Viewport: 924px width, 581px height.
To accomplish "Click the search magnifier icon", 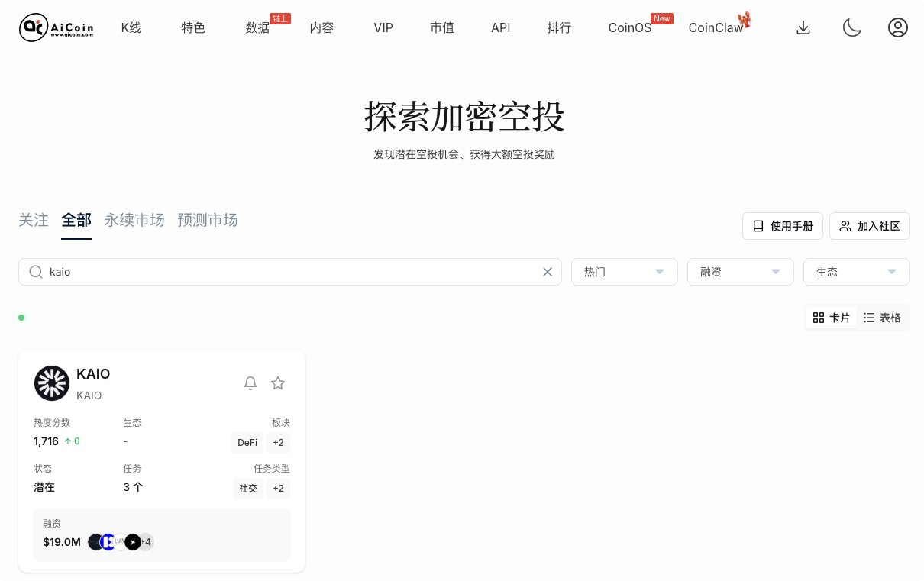I will point(36,272).
